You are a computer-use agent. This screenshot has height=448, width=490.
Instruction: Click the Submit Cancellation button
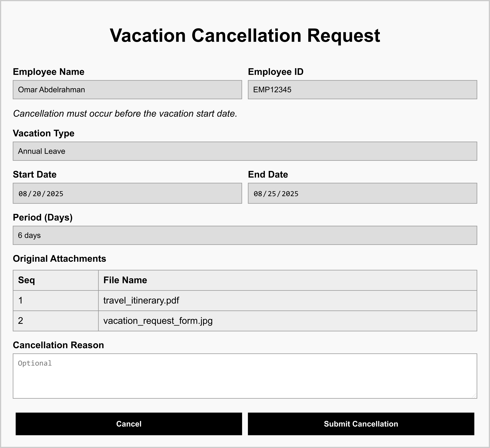361,424
